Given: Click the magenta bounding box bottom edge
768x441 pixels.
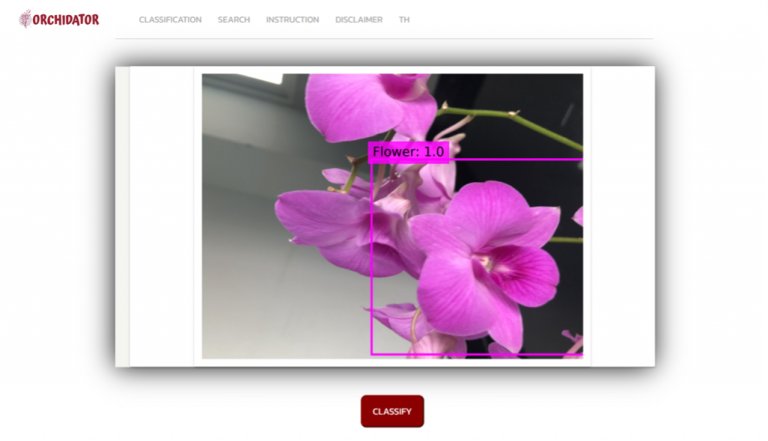Looking at the screenshot, I should tap(470, 353).
